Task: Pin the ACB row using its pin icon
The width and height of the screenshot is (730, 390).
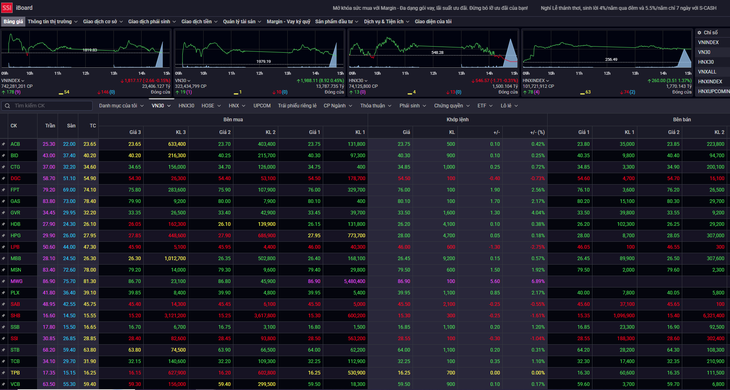Action: (x=4, y=144)
